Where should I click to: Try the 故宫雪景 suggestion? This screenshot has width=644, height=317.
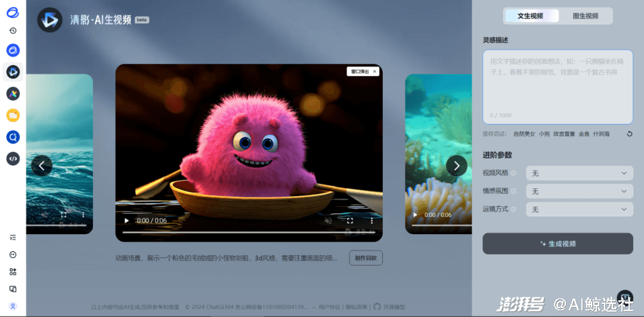coord(564,134)
